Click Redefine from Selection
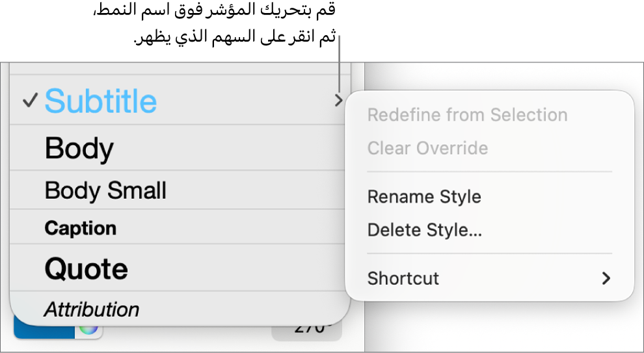This screenshot has width=644, height=353. (467, 115)
